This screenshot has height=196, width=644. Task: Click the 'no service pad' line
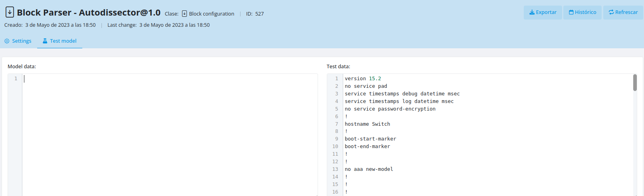(366, 86)
